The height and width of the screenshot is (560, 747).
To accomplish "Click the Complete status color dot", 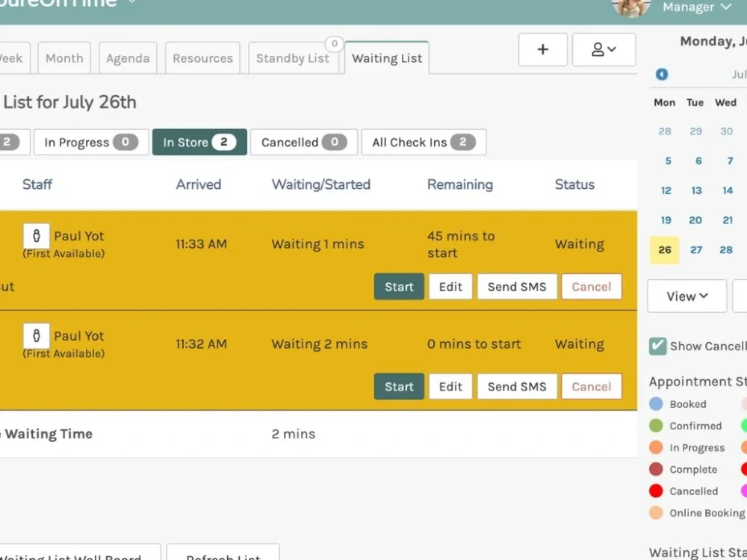I will [656, 469].
